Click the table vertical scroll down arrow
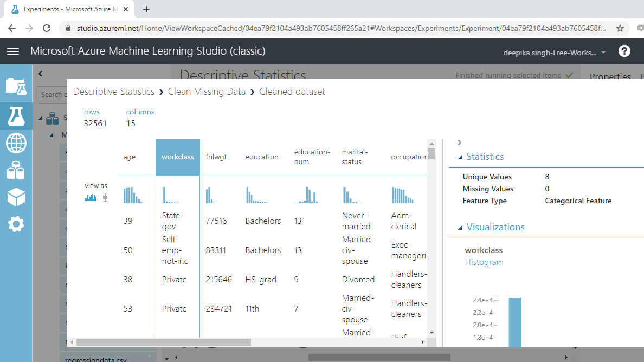 point(432,333)
